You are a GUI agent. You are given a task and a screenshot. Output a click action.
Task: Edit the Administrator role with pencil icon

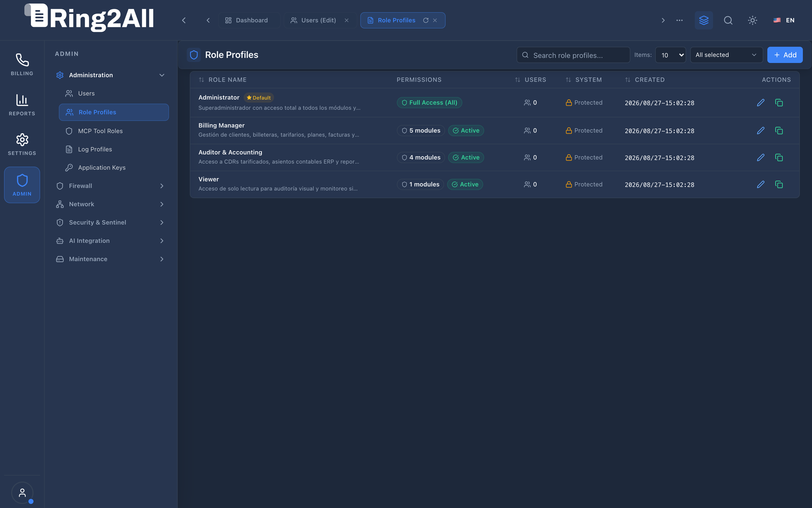[x=761, y=102]
